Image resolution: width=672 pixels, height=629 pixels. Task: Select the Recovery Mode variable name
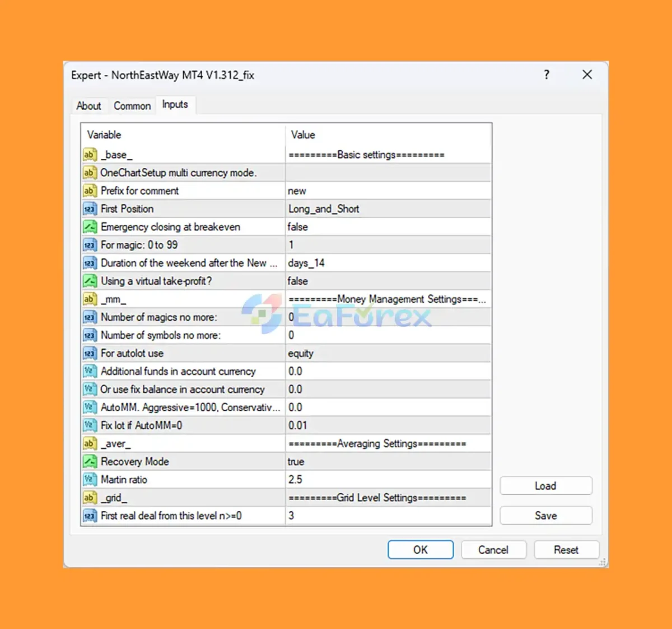coord(135,462)
